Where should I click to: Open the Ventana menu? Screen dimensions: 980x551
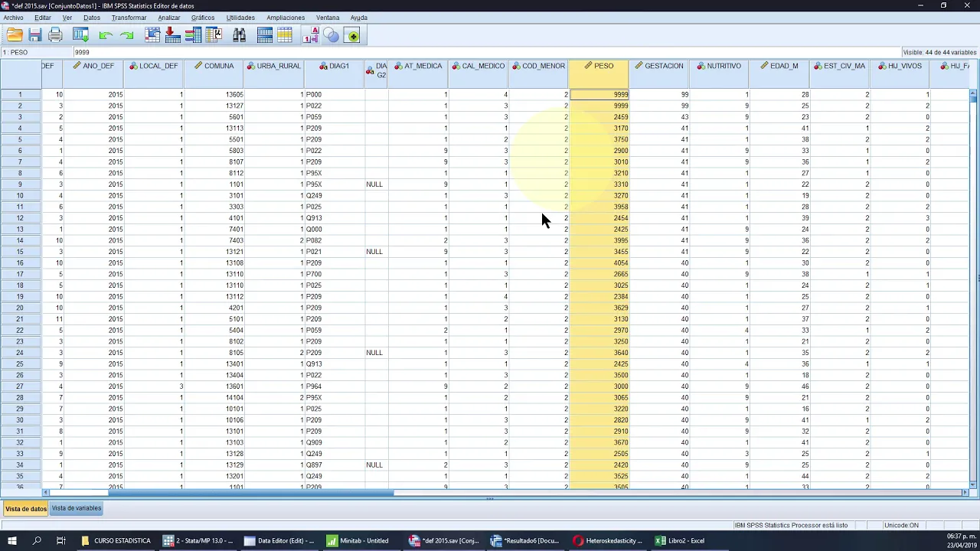[x=328, y=18]
